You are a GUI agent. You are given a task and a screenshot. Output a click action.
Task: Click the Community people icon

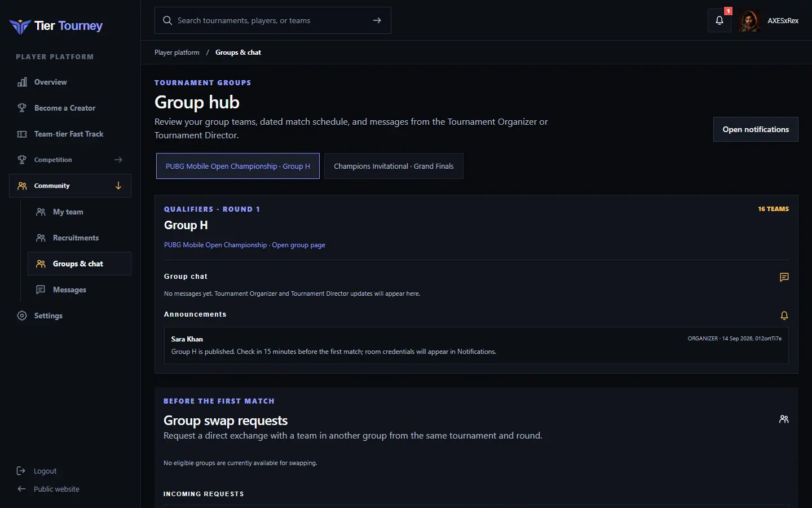[22, 186]
